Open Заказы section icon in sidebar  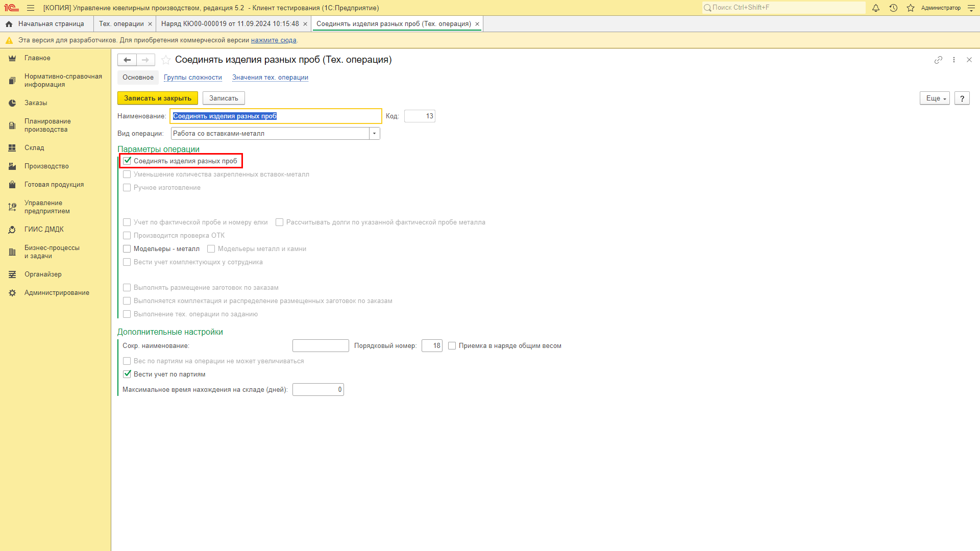(12, 103)
